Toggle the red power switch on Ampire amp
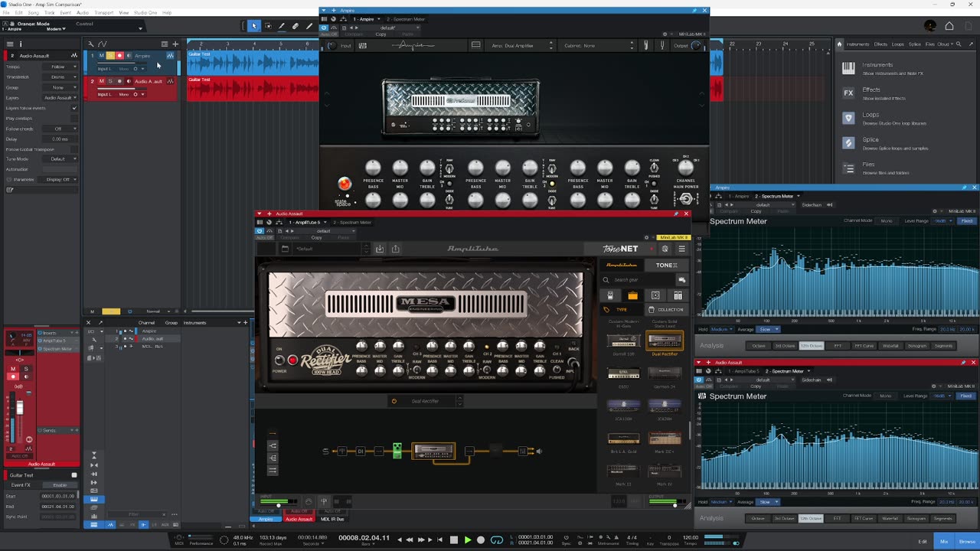The width and height of the screenshot is (980, 551). coord(345,184)
